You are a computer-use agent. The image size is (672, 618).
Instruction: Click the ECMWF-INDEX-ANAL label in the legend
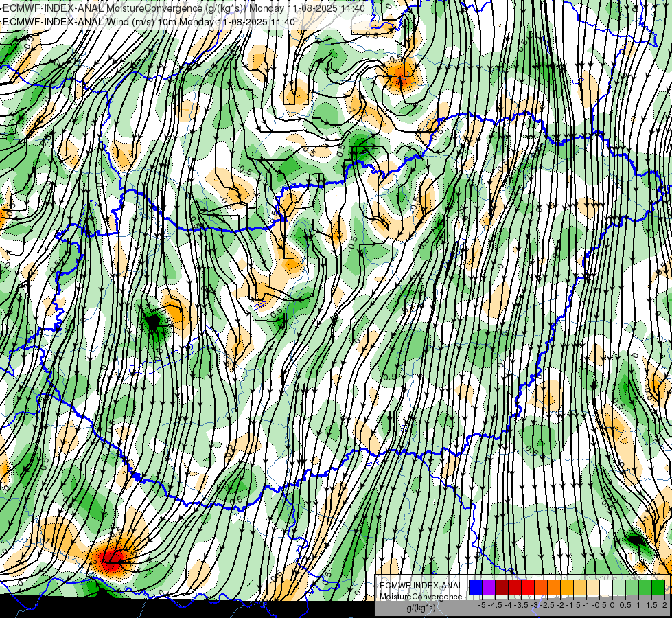click(x=421, y=586)
